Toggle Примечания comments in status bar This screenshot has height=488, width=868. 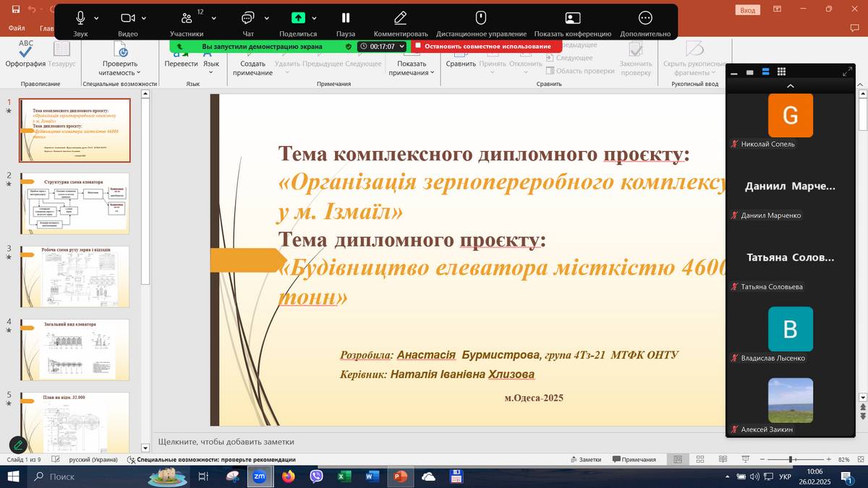[634, 460]
